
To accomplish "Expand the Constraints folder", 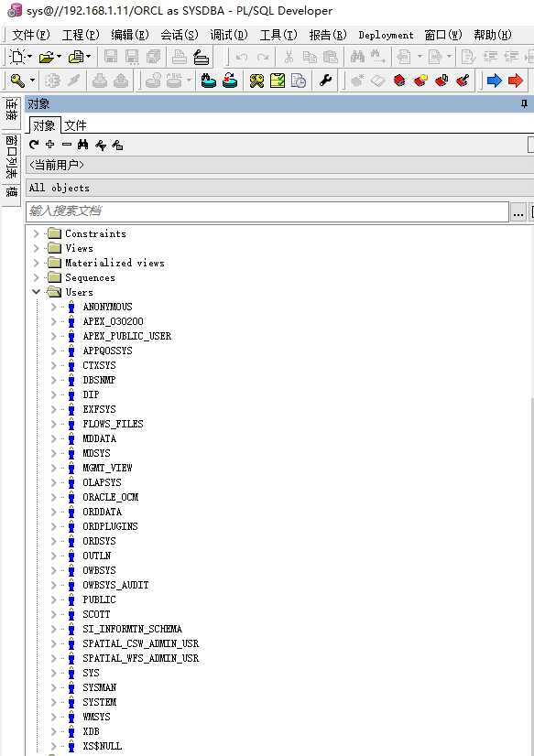I will tap(36, 233).
